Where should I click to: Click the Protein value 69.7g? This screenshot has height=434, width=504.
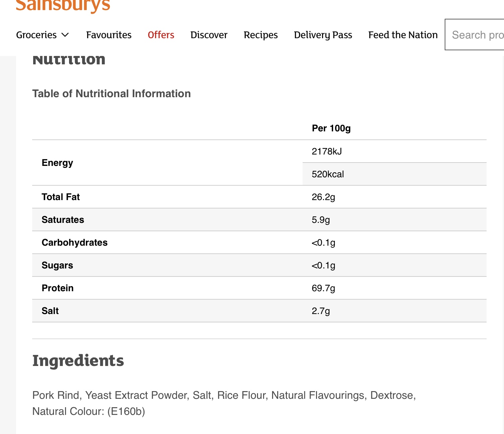tap(323, 288)
